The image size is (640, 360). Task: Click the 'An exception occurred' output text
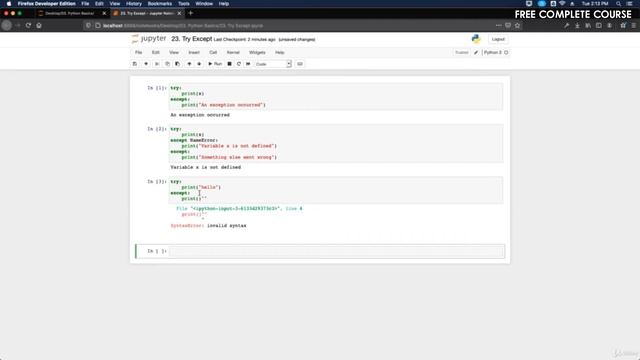pos(200,115)
